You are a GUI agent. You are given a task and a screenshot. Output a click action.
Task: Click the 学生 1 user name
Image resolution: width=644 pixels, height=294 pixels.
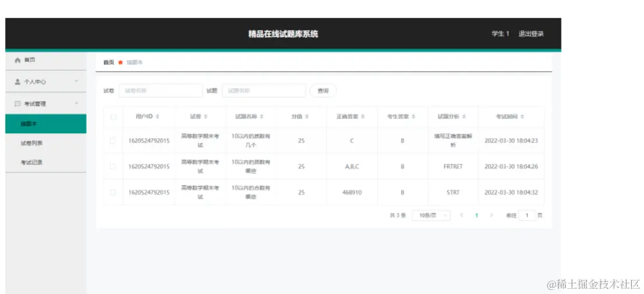[500, 34]
